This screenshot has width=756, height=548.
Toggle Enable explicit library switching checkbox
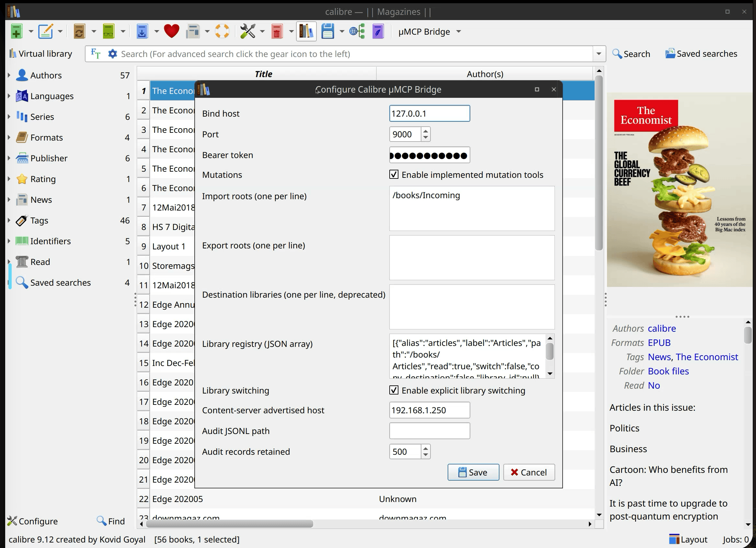(x=394, y=390)
